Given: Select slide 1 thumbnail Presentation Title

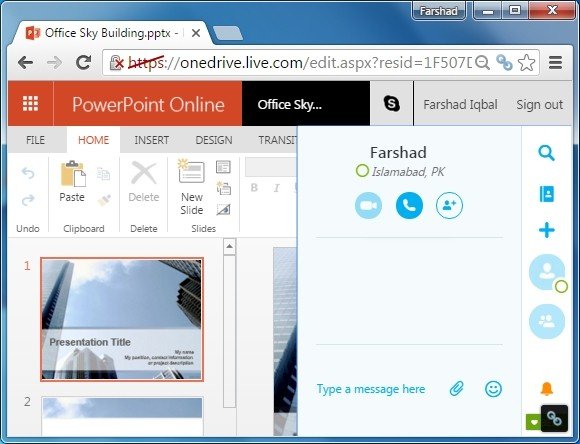Looking at the screenshot, I should coord(122,319).
